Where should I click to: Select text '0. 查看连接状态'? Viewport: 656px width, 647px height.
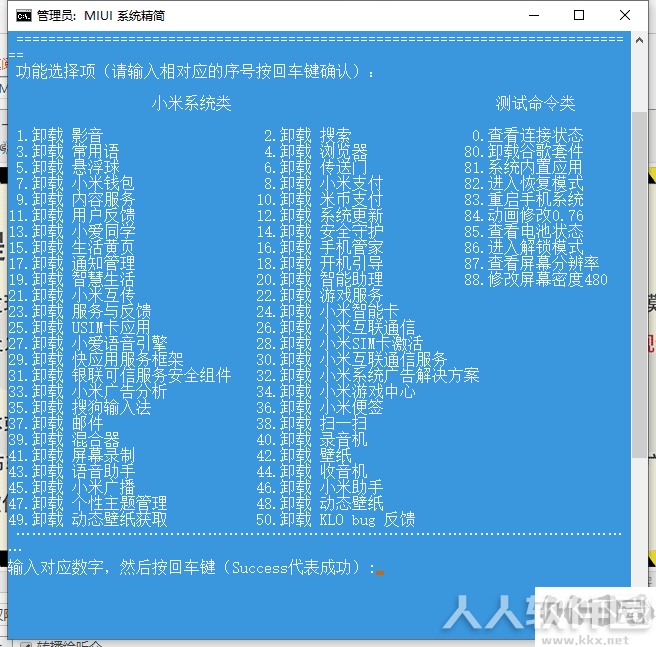(527, 136)
